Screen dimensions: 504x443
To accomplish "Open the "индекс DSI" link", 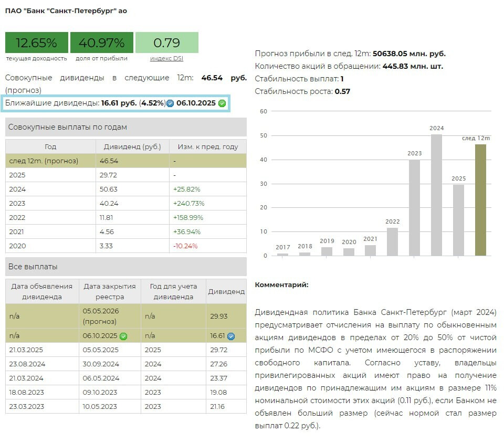I will (166, 58).
